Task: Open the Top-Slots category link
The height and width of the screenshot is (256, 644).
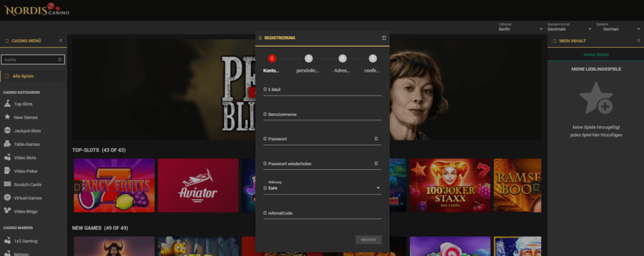Action: coord(23,104)
